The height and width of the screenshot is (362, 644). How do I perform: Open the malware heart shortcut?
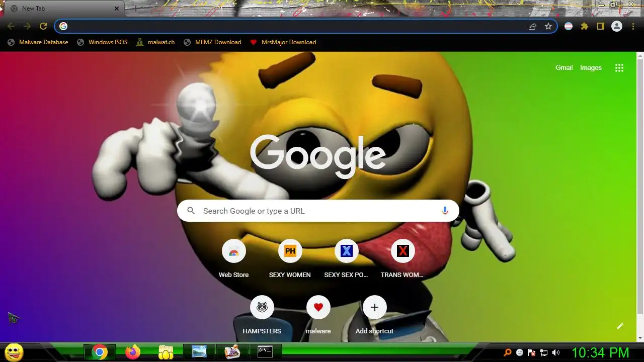click(318, 315)
